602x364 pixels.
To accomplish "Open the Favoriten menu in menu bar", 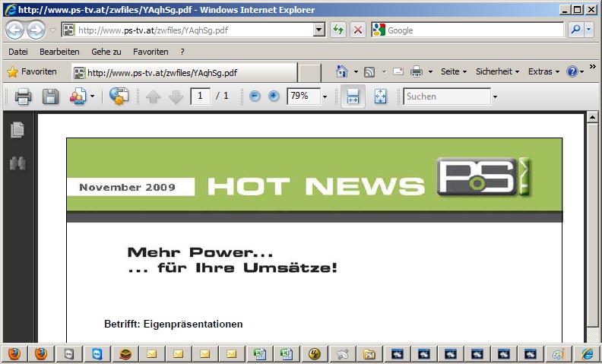I will tap(150, 52).
